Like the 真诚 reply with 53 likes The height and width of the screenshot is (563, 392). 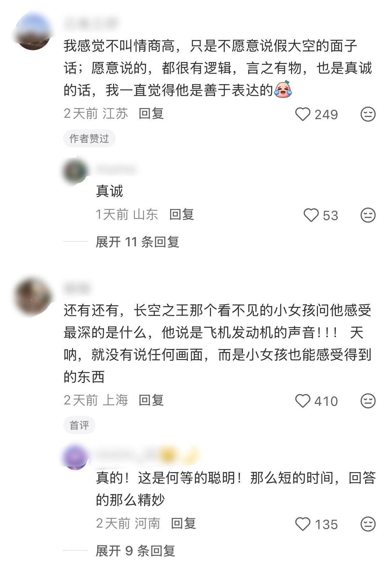[x=311, y=215]
